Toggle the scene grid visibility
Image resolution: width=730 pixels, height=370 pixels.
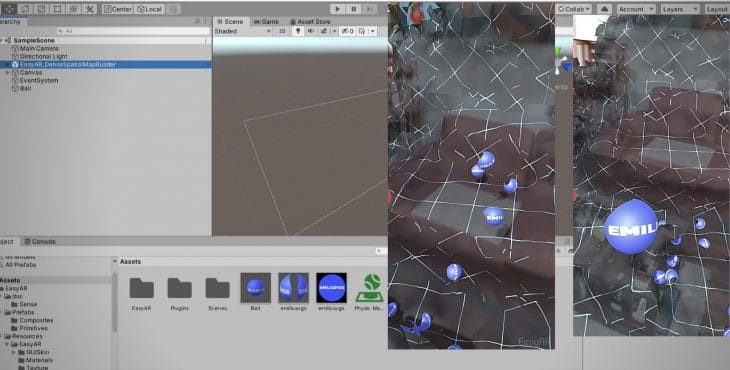tap(362, 31)
